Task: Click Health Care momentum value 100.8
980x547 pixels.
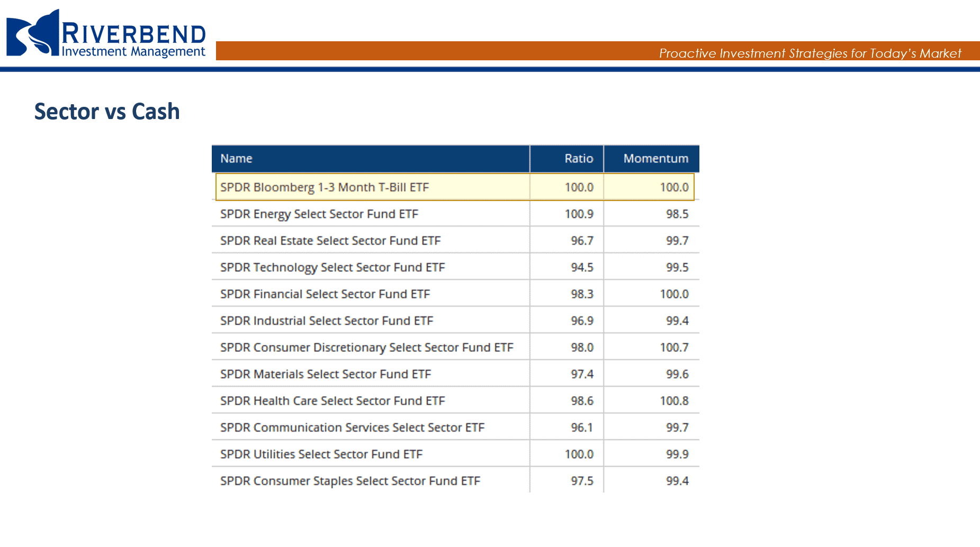Action: pyautogui.click(x=674, y=401)
